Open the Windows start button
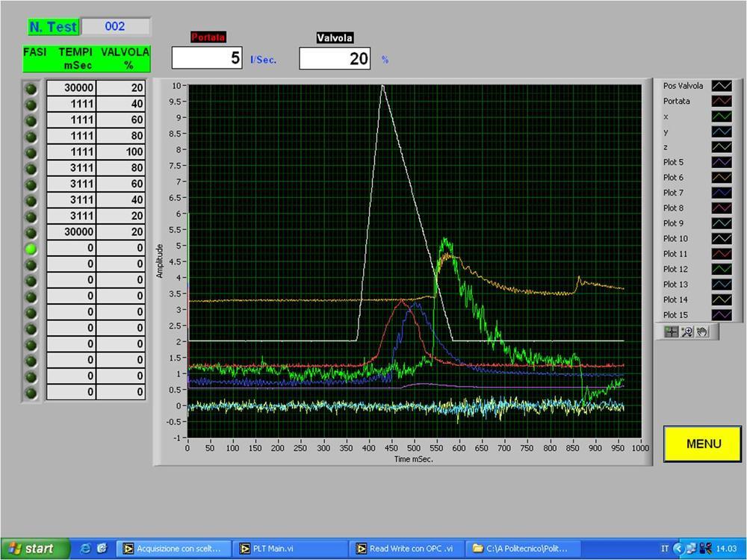Image resolution: width=747 pixels, height=560 pixels. 31,549
